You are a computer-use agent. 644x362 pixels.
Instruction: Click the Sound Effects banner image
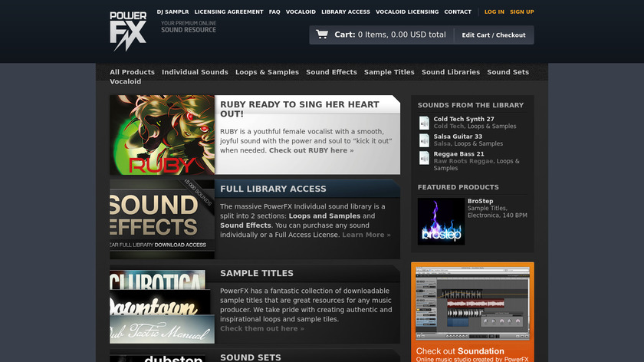click(x=162, y=219)
